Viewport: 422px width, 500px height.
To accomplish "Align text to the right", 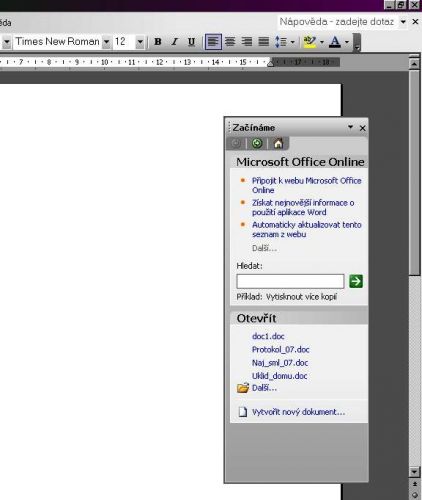I will coord(247,42).
